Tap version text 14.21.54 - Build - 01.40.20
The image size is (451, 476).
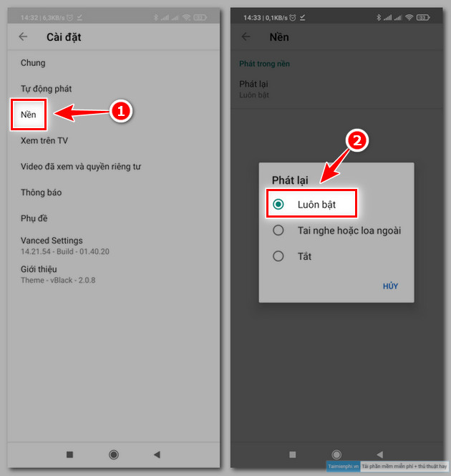pyautogui.click(x=65, y=251)
